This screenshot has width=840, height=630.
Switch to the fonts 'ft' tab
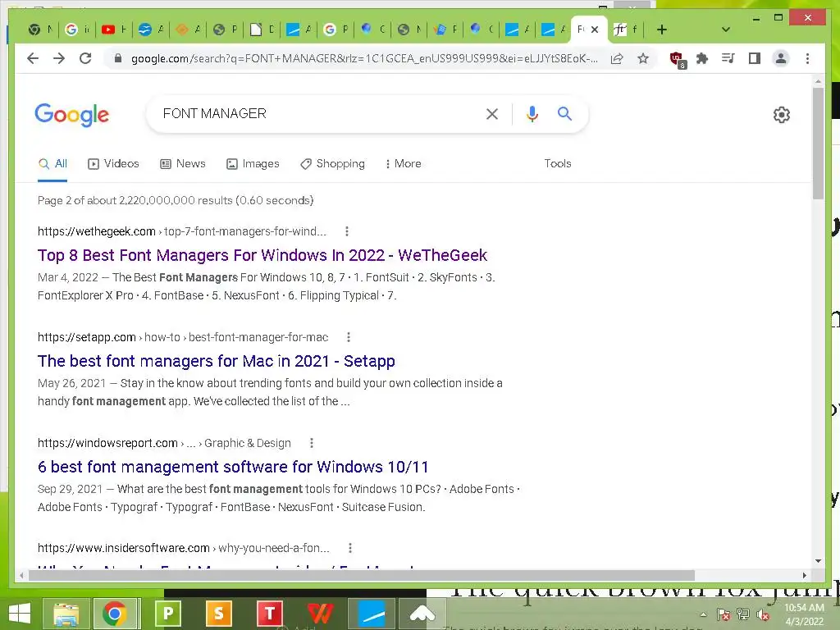tap(626, 30)
